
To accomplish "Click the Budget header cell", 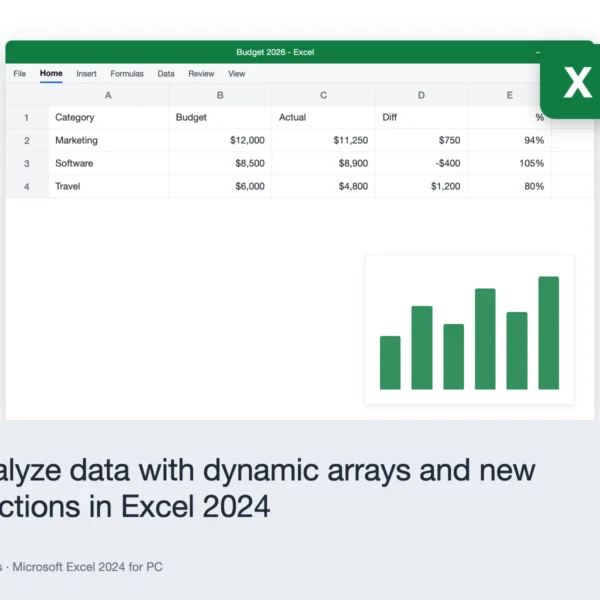I will [220, 117].
